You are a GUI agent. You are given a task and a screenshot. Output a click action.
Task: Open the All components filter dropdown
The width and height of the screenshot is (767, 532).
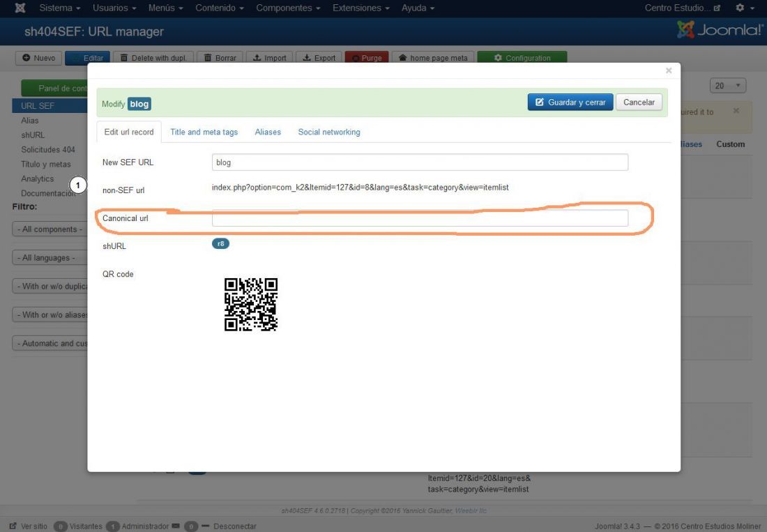(x=50, y=229)
